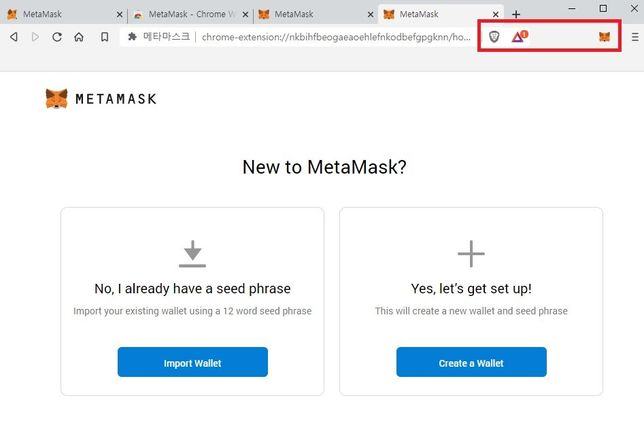Open the MetaMask fox extension icon
The width and height of the screenshot is (644, 422).
pyautogui.click(x=604, y=37)
